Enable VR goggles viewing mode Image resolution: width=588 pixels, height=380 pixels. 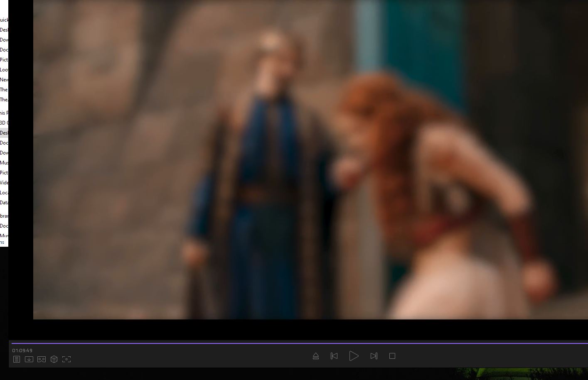(x=42, y=359)
